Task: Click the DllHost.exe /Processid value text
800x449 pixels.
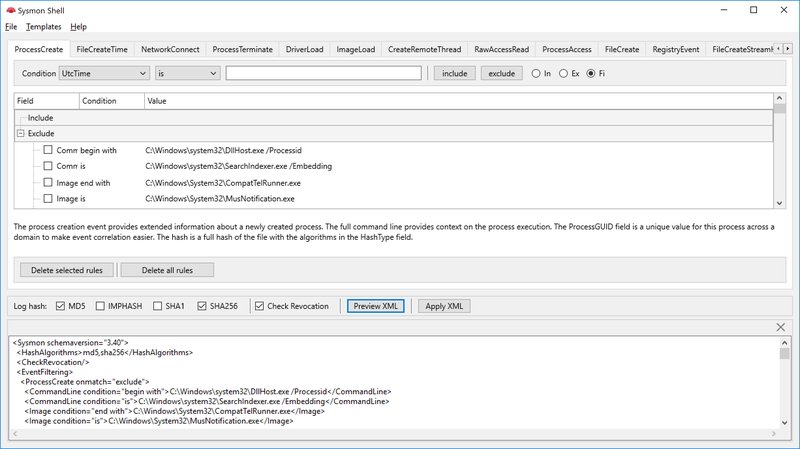Action: click(223, 151)
